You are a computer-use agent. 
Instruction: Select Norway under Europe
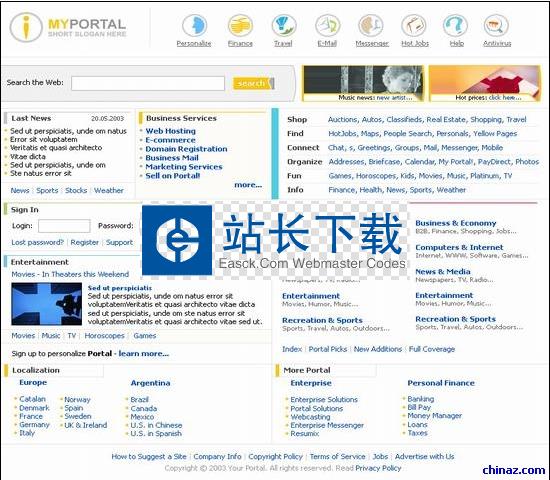[77, 400]
